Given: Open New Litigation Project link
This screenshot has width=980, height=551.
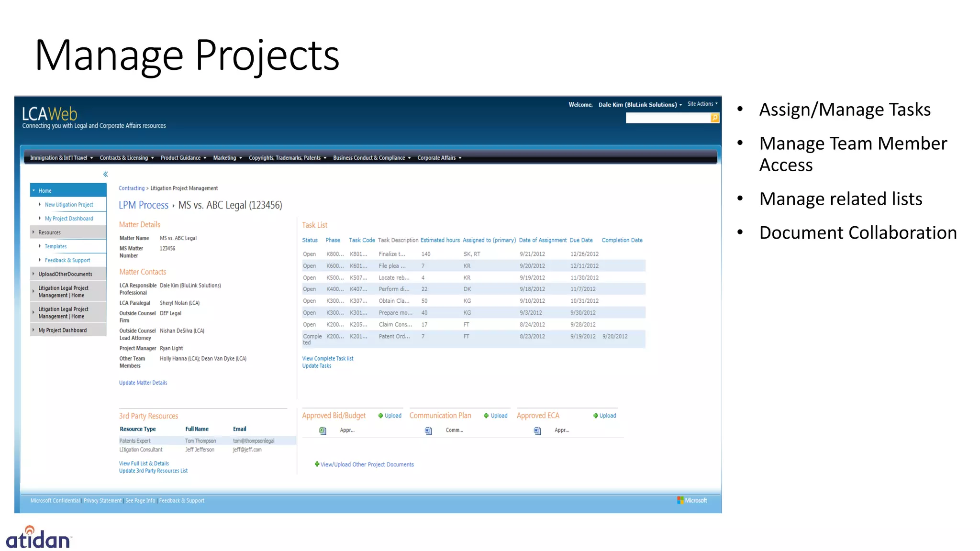Looking at the screenshot, I should [x=69, y=205].
